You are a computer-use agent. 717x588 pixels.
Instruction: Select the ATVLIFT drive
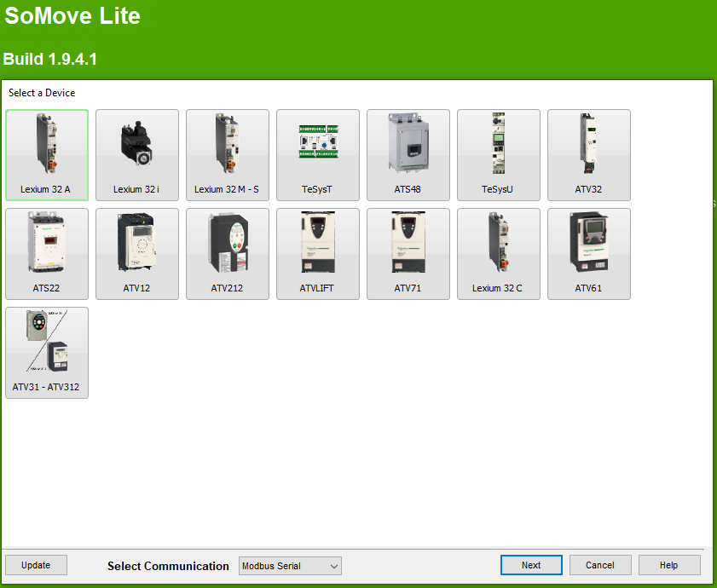[x=318, y=254]
